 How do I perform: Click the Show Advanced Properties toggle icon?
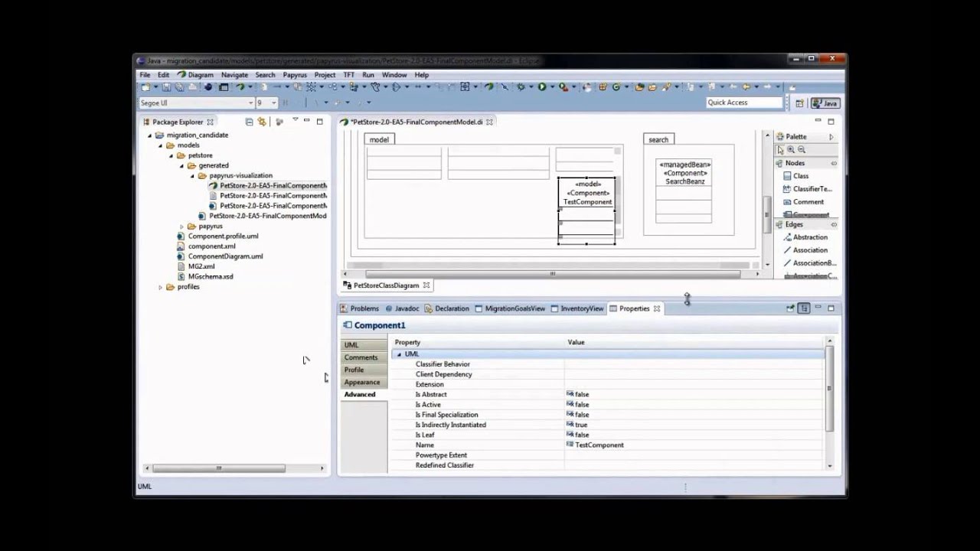tap(804, 308)
